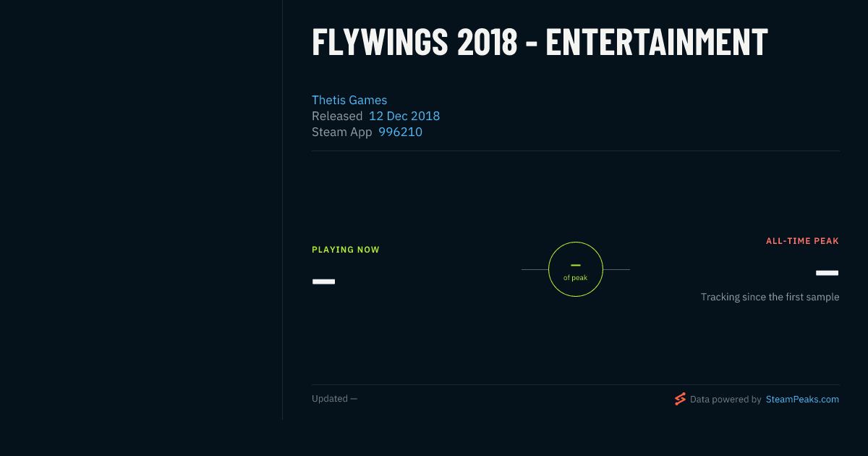Click the line right of the peak circle
Screen dimensions: 868x456
coord(616,269)
